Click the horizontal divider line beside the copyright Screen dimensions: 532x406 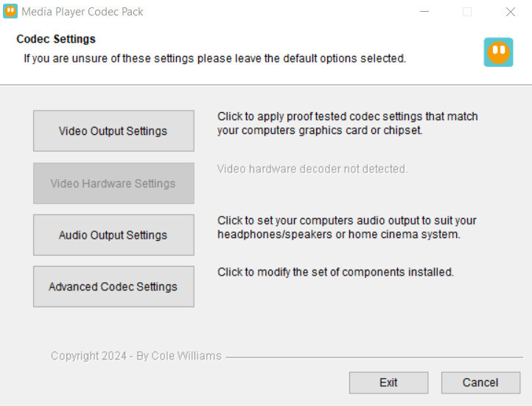pyautogui.click(x=374, y=357)
